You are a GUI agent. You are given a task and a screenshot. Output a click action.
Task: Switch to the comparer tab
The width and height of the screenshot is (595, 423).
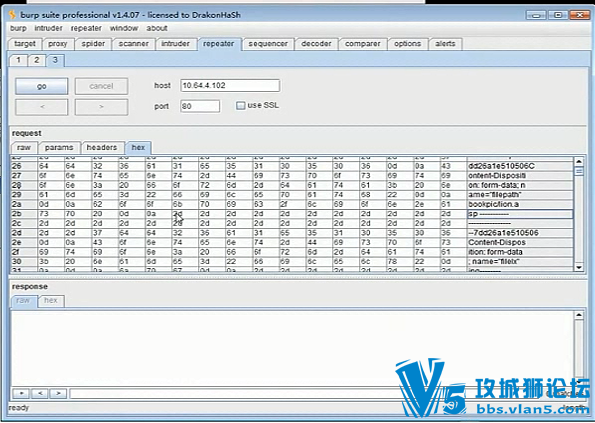click(362, 44)
